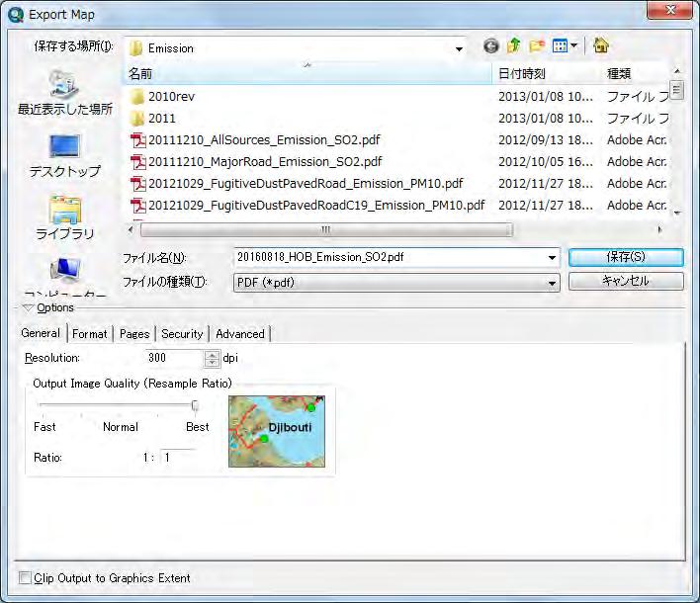This screenshot has height=603, width=700.
Task: Click the Cancel (キャンセル) button
Action: (626, 281)
